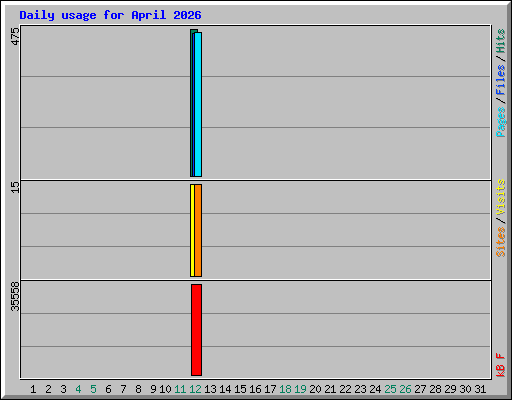The image size is (512, 400).
Task: Click day 29 on the x-axis
Action: coord(450,389)
